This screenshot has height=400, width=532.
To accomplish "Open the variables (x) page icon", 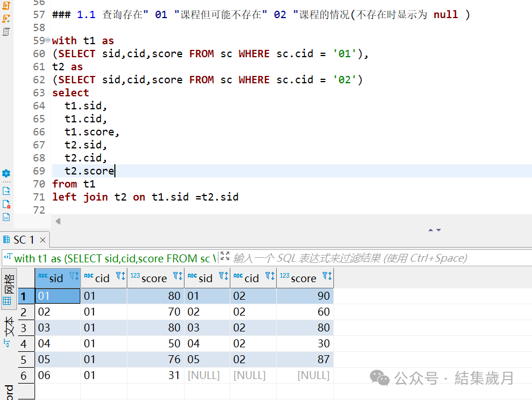I will (x=6, y=218).
